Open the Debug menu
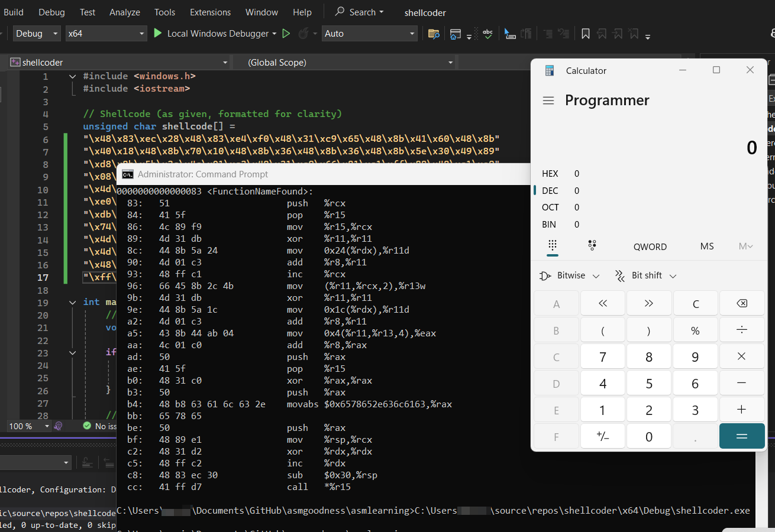The image size is (775, 532). [51, 12]
